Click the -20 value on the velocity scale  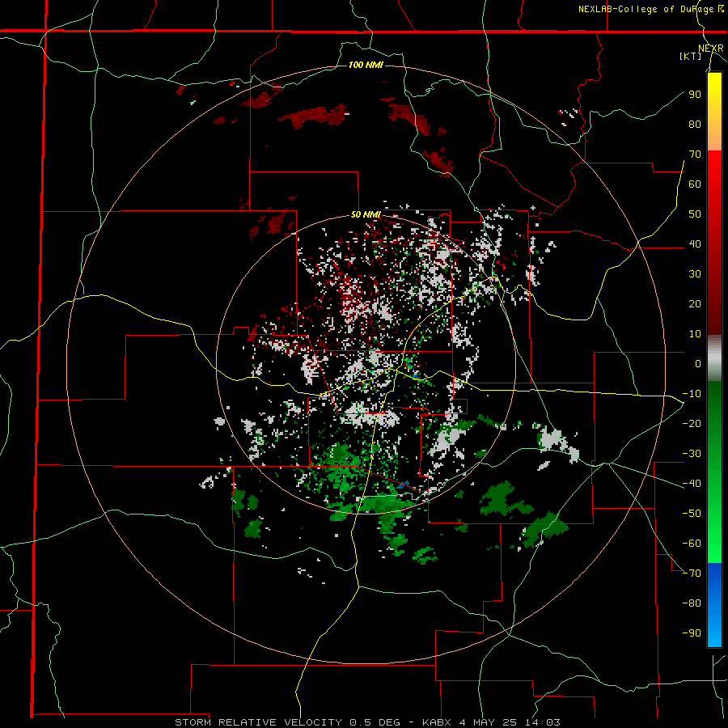(692, 423)
